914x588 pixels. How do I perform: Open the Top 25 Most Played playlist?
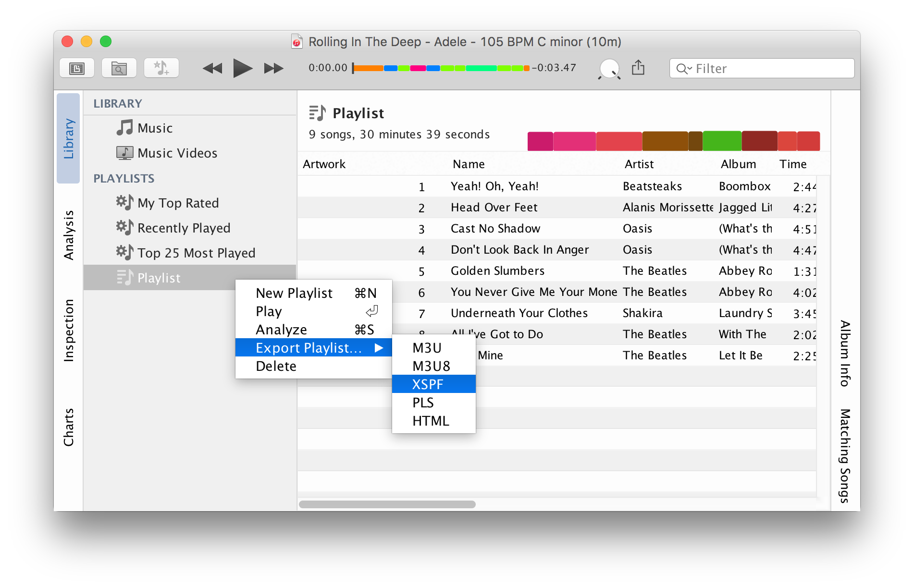pos(196,253)
